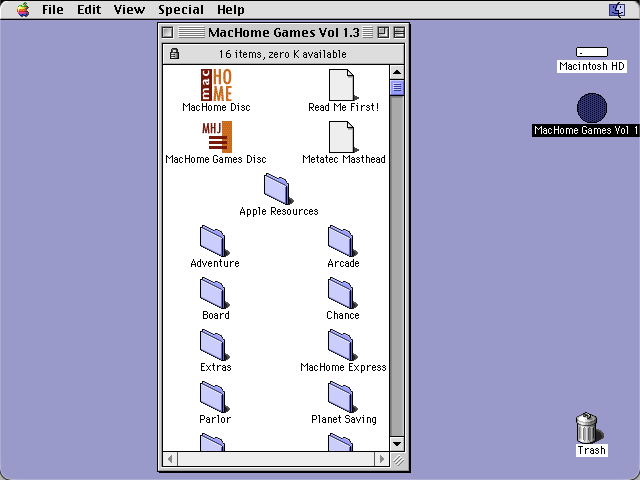
Task: Click the 'Adventure' folder label
Action: tap(215, 263)
